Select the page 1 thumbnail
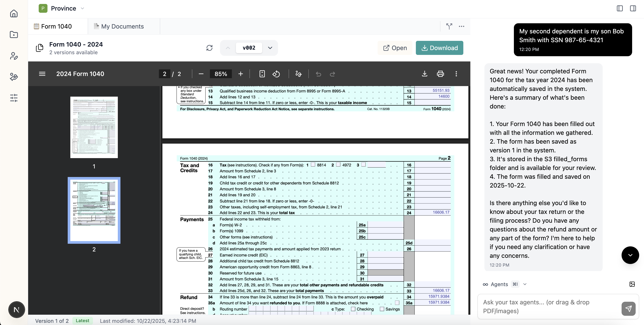The height and width of the screenshot is (325, 644). coord(94,127)
